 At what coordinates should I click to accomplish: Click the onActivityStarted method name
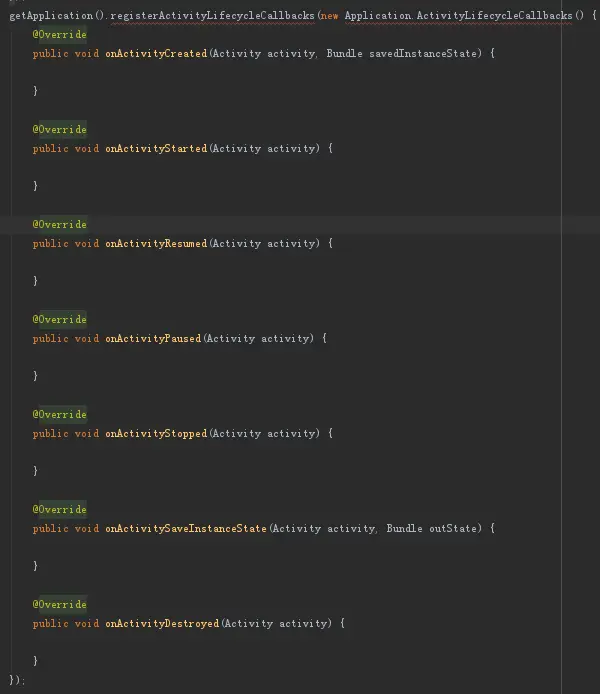[x=156, y=149]
